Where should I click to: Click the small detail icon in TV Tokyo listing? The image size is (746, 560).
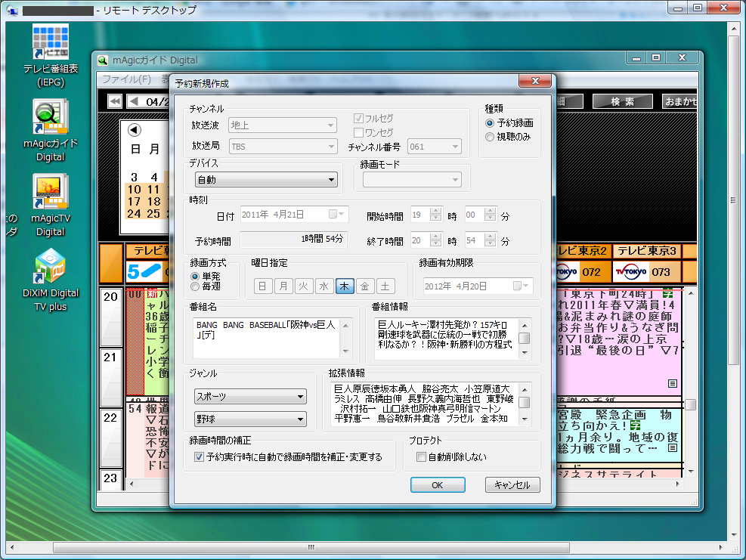pyautogui.click(x=671, y=384)
